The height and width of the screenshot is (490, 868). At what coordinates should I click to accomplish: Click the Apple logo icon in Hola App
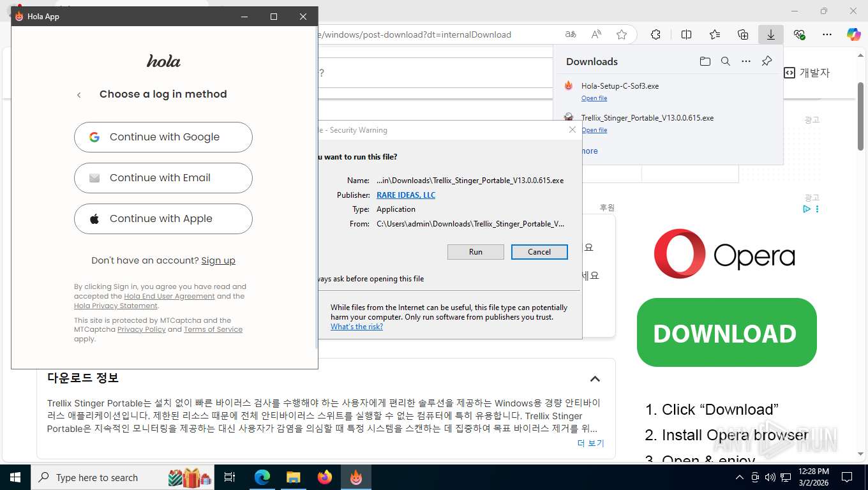click(94, 219)
